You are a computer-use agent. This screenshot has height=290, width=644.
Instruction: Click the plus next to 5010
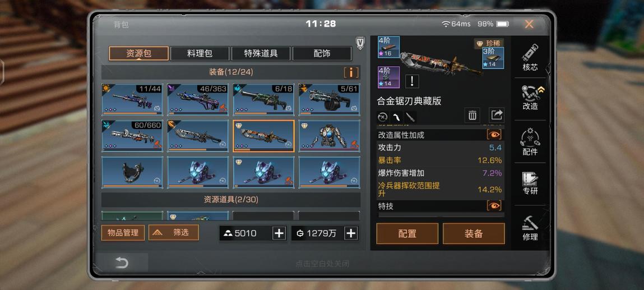[279, 233]
